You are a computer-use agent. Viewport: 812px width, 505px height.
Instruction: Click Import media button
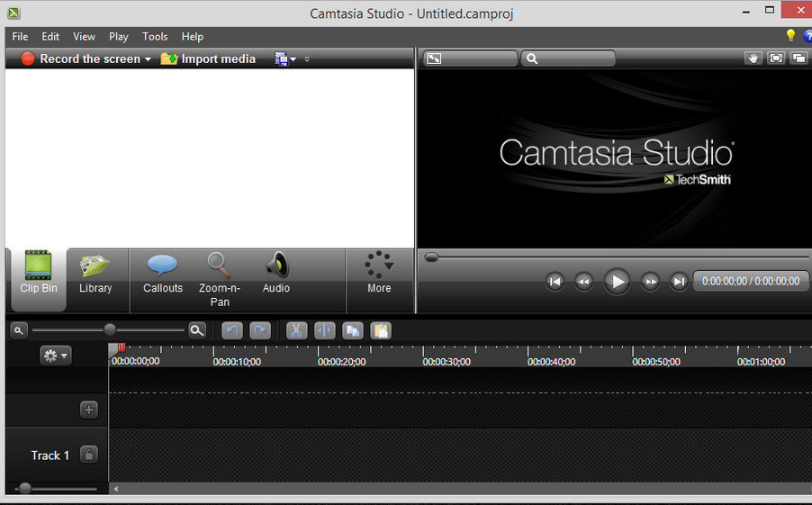[208, 59]
